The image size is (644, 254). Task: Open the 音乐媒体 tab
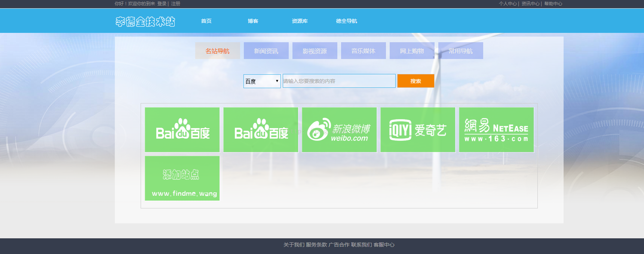(363, 51)
